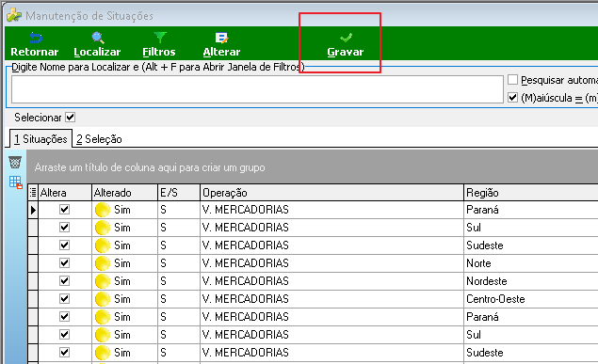Viewport: 598px width, 364px height.
Task: Click the grid column chooser icon before Altera
Action: (x=33, y=192)
